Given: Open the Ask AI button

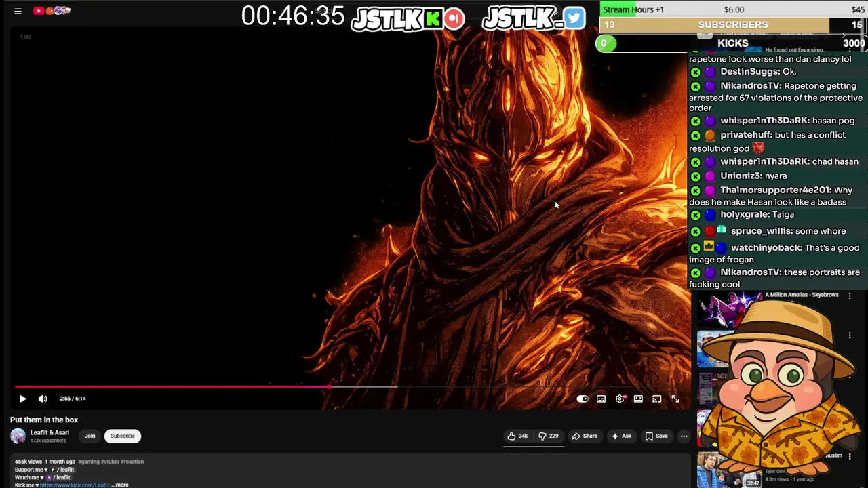Looking at the screenshot, I should point(621,436).
